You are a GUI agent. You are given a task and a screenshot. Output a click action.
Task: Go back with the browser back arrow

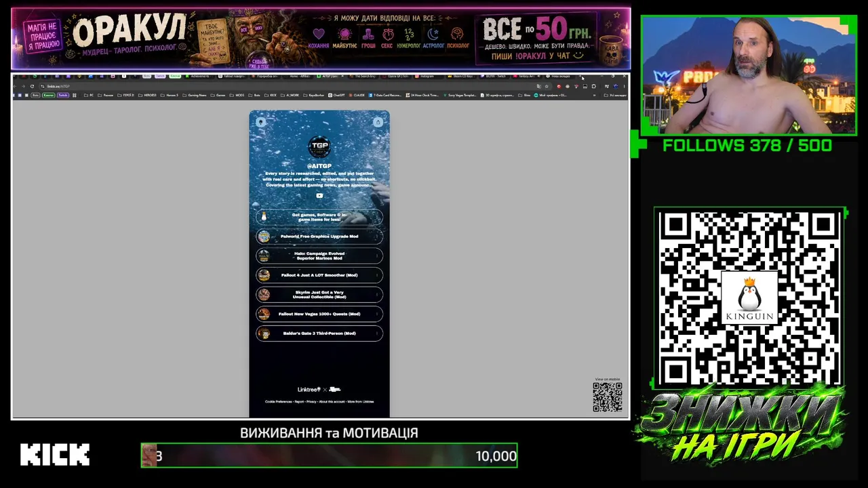[16, 86]
